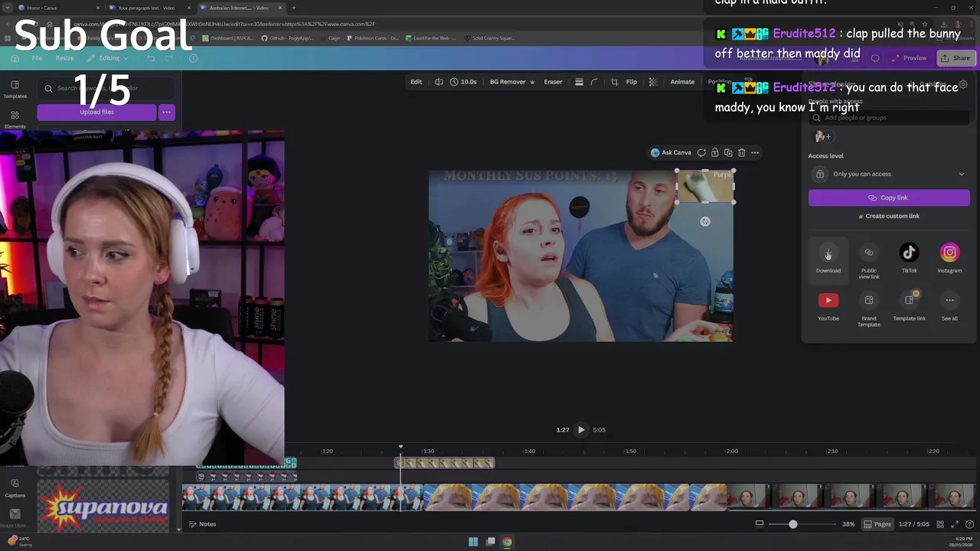This screenshot has height=551, width=980.
Task: Open See all sharing options
Action: pos(949,306)
